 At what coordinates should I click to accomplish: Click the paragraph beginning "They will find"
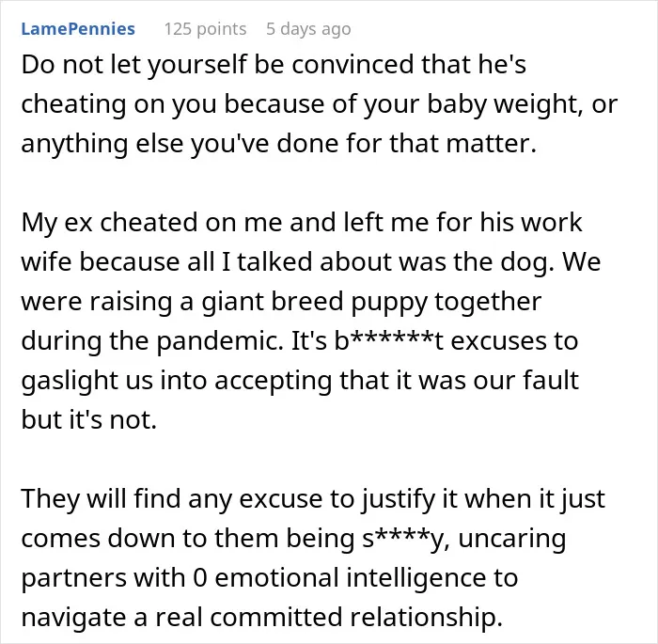(x=313, y=558)
